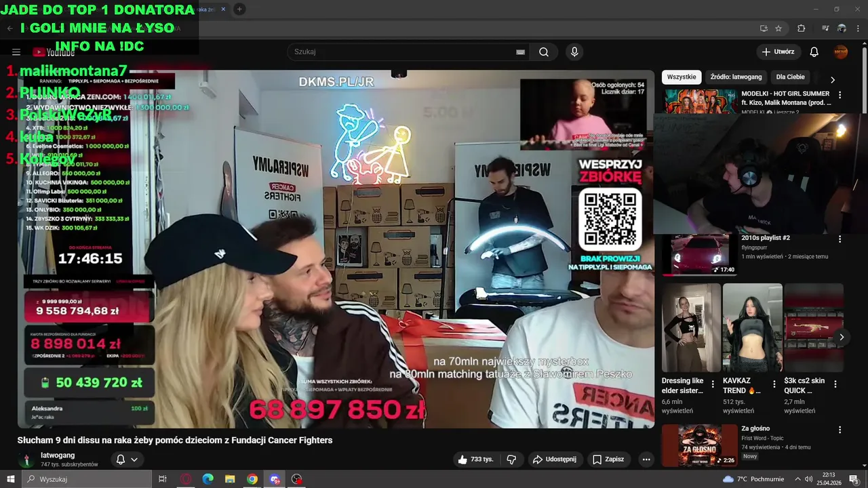The width and height of the screenshot is (868, 488).
Task: Click the 2010s playlist #2 red car thumbnail
Action: [x=699, y=255]
